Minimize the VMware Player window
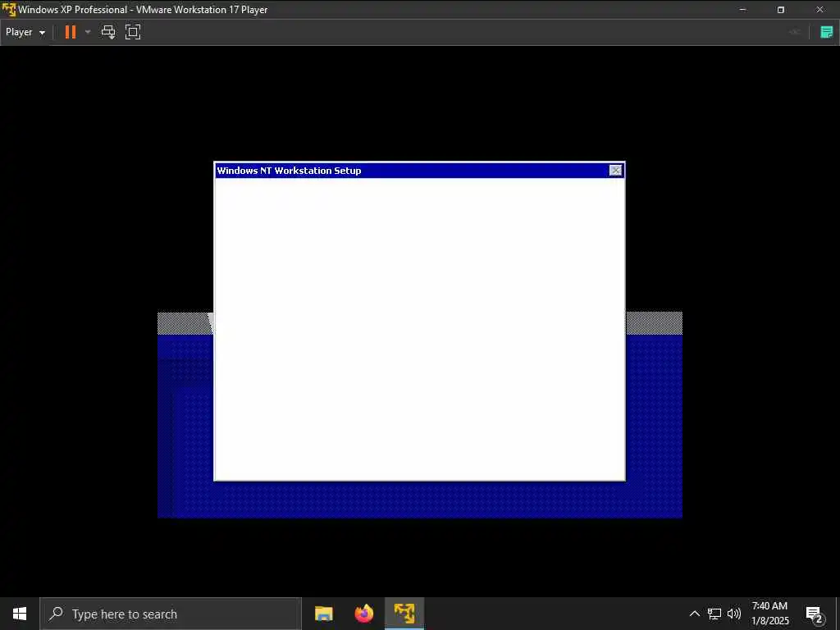840x630 pixels. pyautogui.click(x=742, y=10)
